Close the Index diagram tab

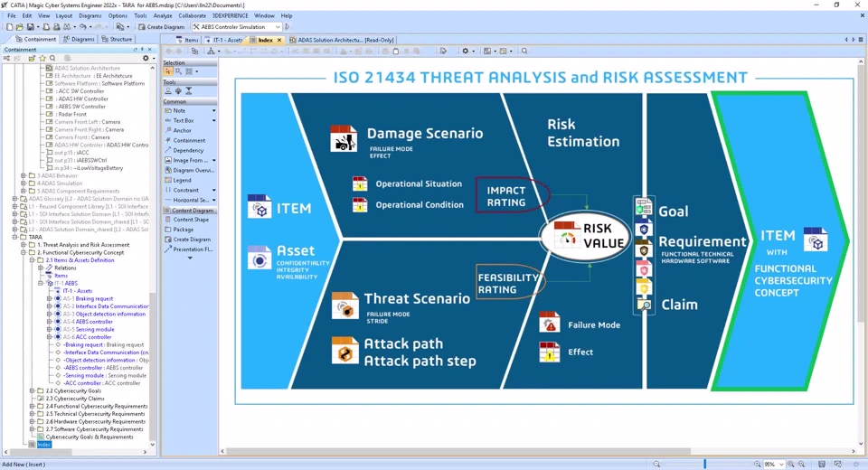(x=279, y=40)
